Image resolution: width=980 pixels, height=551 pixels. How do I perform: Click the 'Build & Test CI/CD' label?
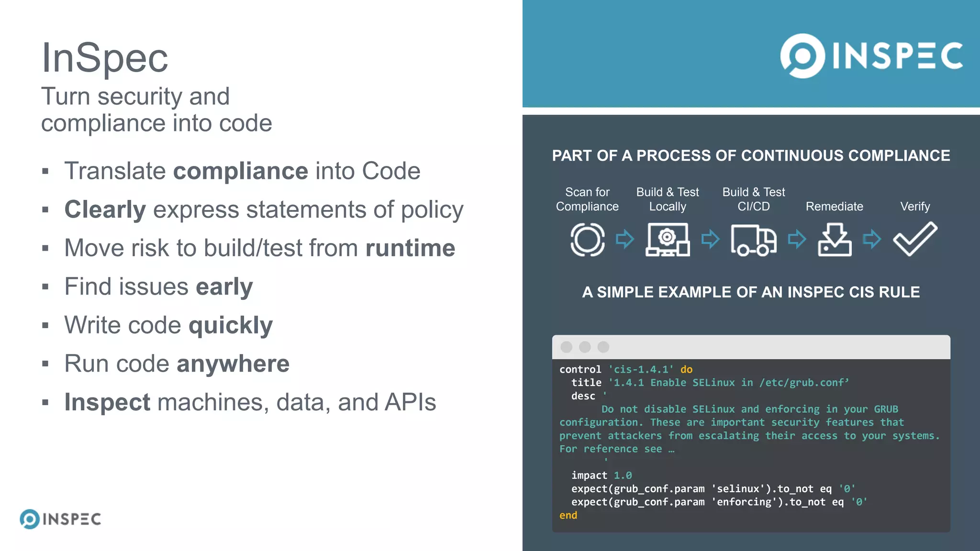[x=754, y=199]
